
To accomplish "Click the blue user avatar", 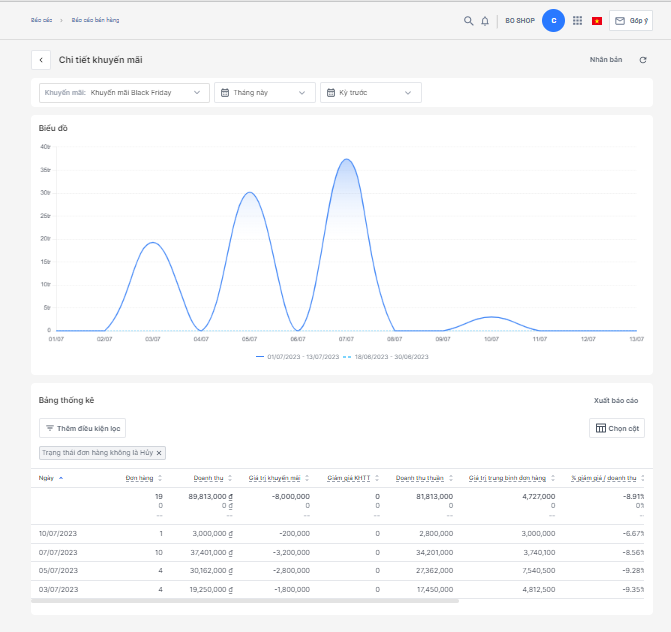I will (x=553, y=20).
